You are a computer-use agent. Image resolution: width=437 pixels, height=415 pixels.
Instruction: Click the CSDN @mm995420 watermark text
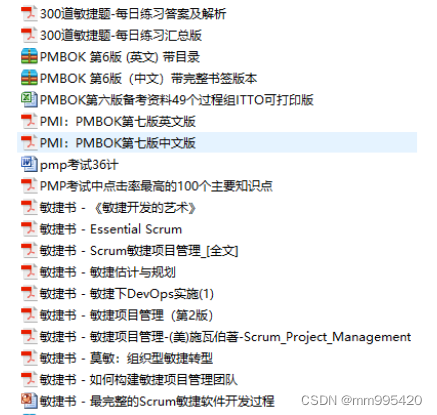click(362, 400)
